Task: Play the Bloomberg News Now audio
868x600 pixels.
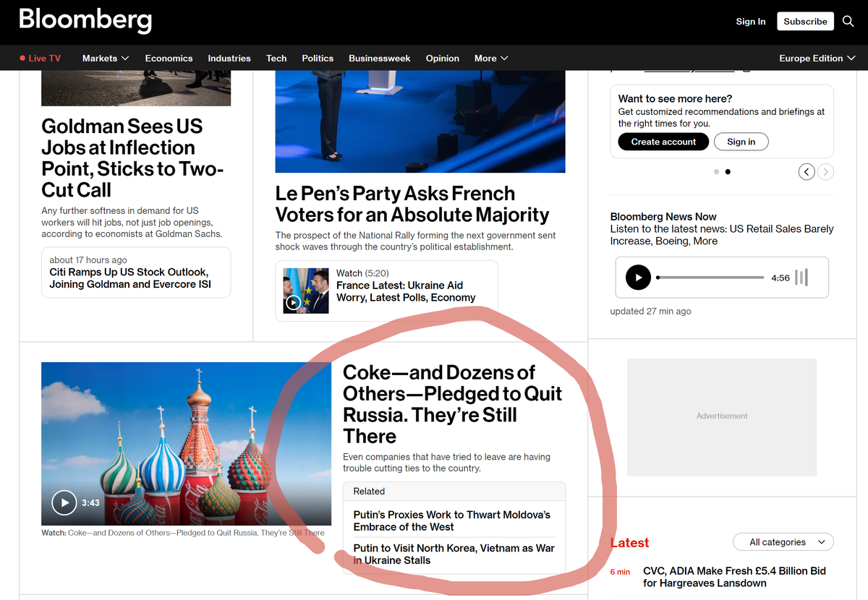Action: [638, 277]
